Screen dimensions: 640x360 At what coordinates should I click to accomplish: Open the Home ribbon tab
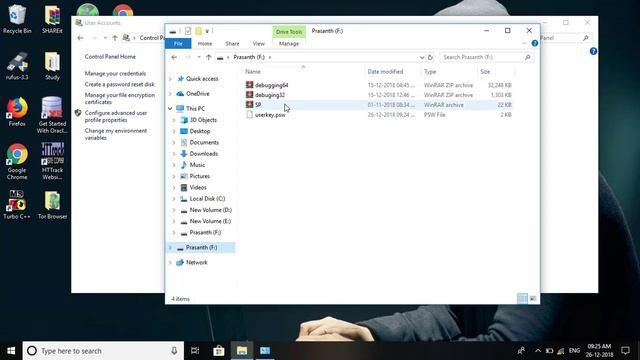coord(205,44)
